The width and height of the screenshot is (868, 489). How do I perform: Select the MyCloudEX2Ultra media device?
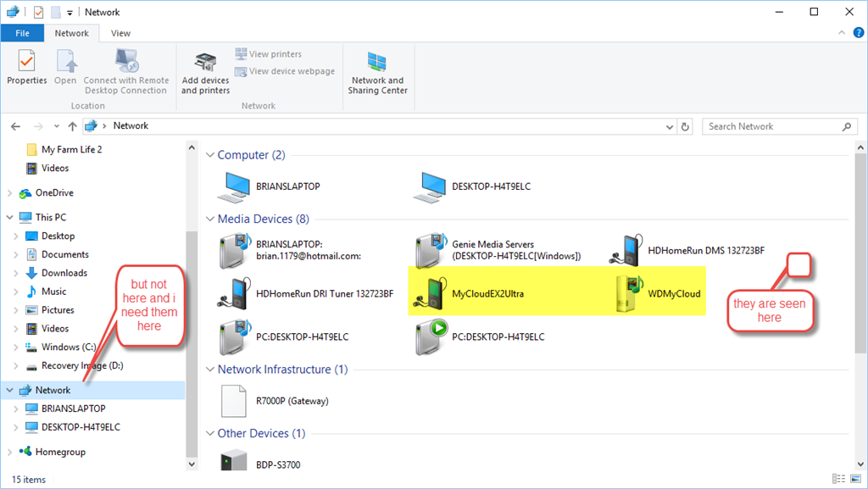(470, 294)
